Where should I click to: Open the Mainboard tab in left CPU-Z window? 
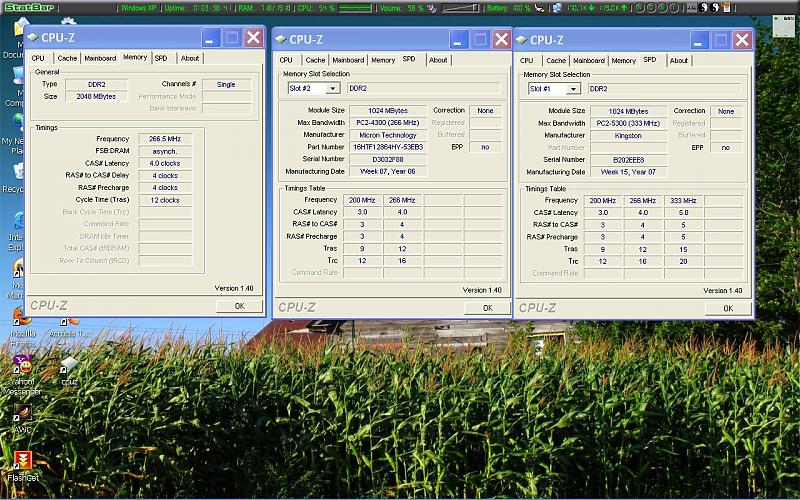click(100, 58)
